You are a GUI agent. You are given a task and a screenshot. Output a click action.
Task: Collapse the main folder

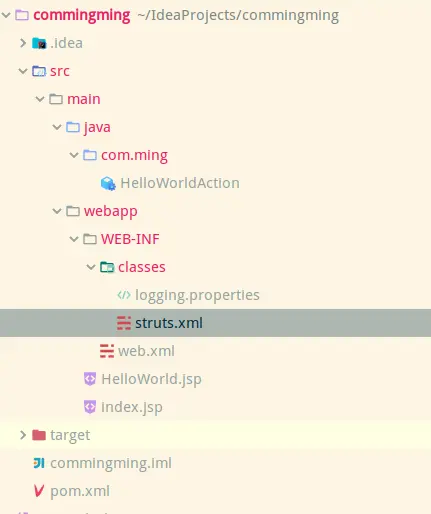tap(40, 99)
